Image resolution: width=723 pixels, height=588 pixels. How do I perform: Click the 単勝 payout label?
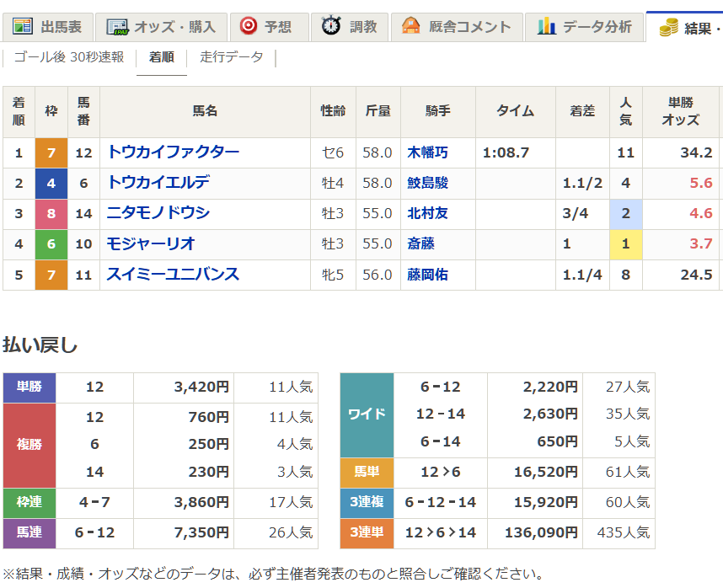pos(29,387)
